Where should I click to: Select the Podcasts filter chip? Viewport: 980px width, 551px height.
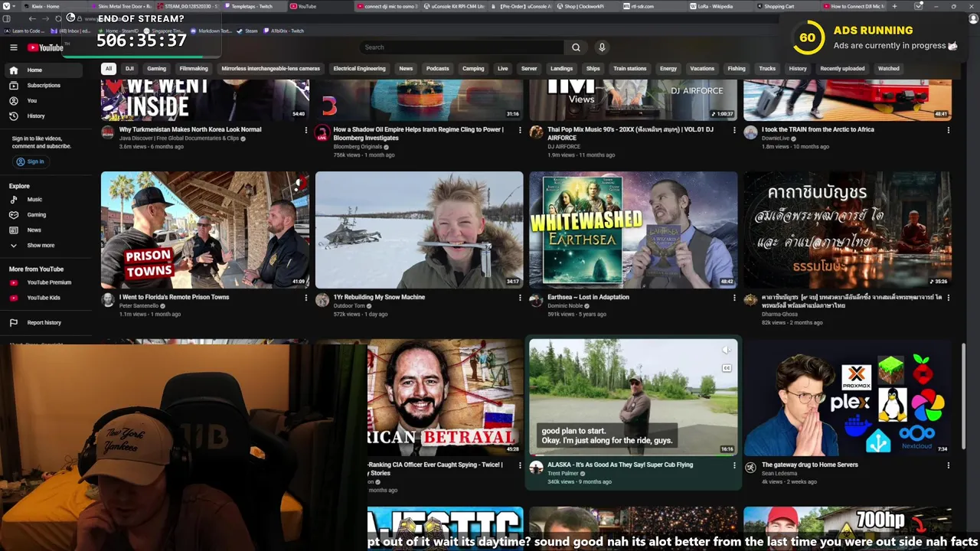[x=438, y=69]
